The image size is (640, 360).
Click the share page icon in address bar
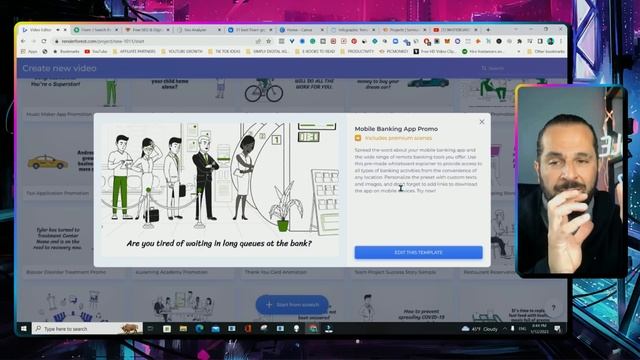pyautogui.click(x=258, y=41)
